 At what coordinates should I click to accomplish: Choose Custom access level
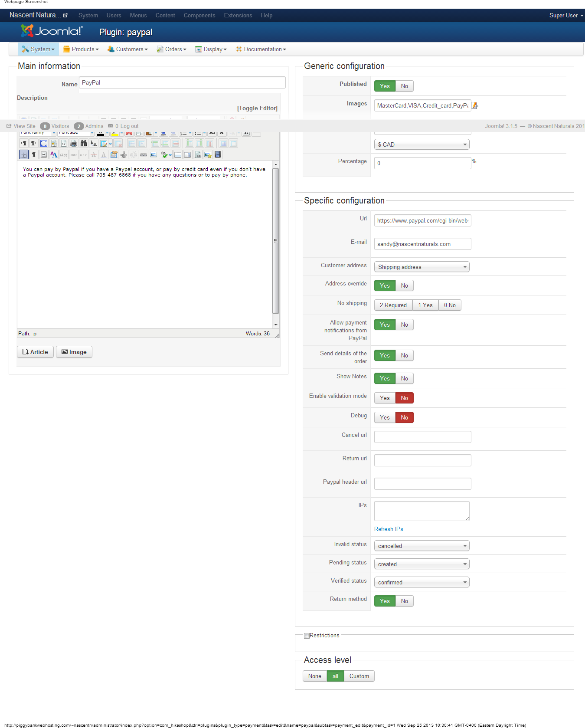click(x=359, y=676)
